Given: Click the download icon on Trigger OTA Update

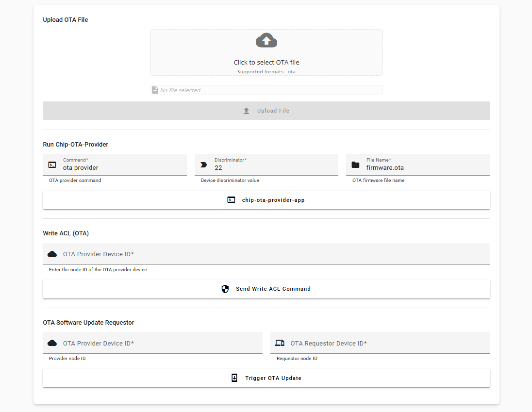Looking at the screenshot, I should [x=234, y=378].
